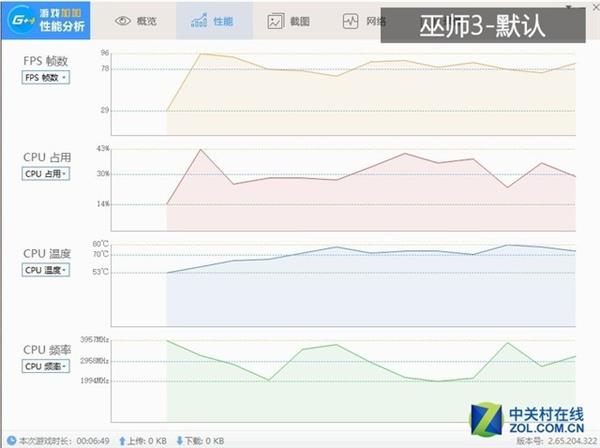Switch to the 性能 performance tab
The image size is (600, 448).
tap(214, 21)
